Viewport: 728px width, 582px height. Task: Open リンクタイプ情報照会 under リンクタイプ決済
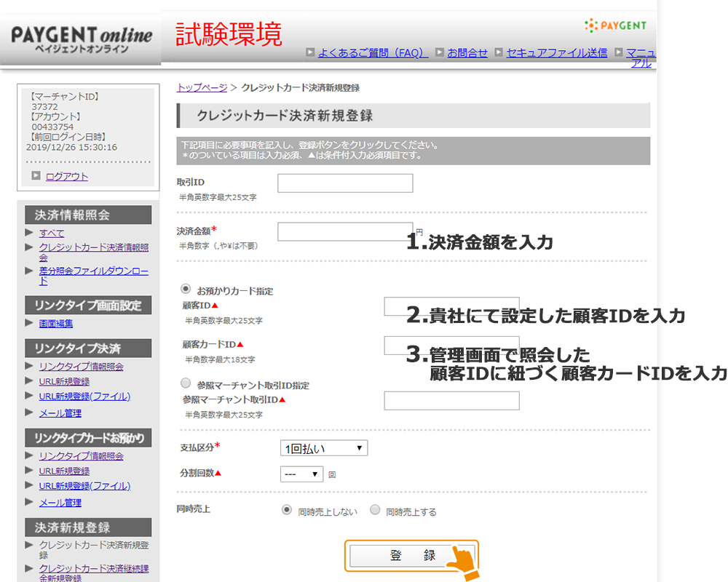click(x=82, y=366)
